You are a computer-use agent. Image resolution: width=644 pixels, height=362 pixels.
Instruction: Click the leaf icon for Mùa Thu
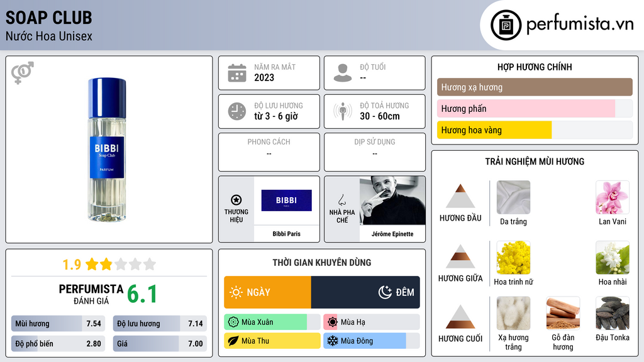[x=233, y=341]
